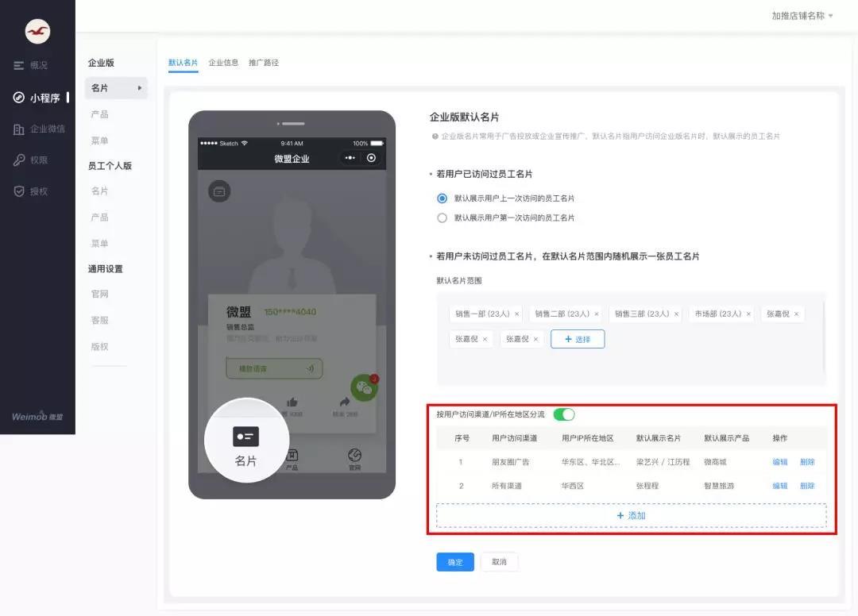
Task: Remove 销售一部 (23人) tag
Action: click(517, 314)
